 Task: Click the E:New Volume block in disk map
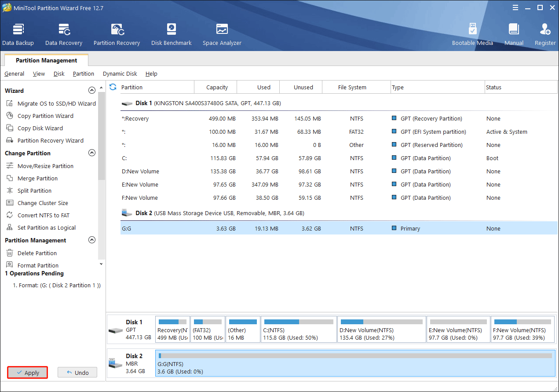tap(458, 329)
